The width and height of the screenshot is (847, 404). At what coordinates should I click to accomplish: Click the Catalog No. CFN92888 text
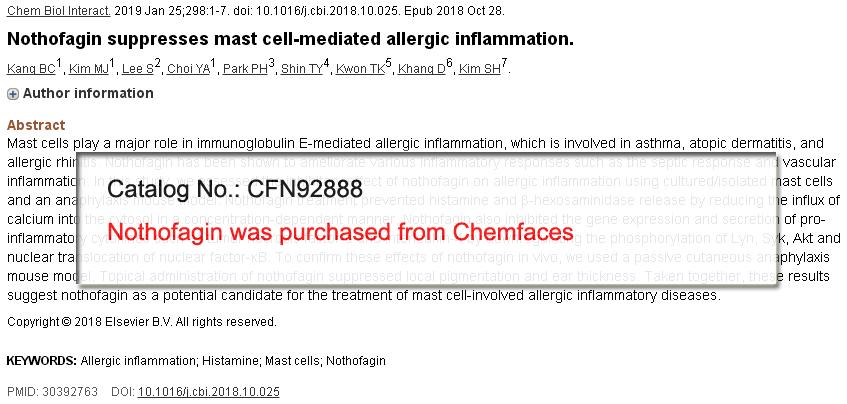[235, 188]
